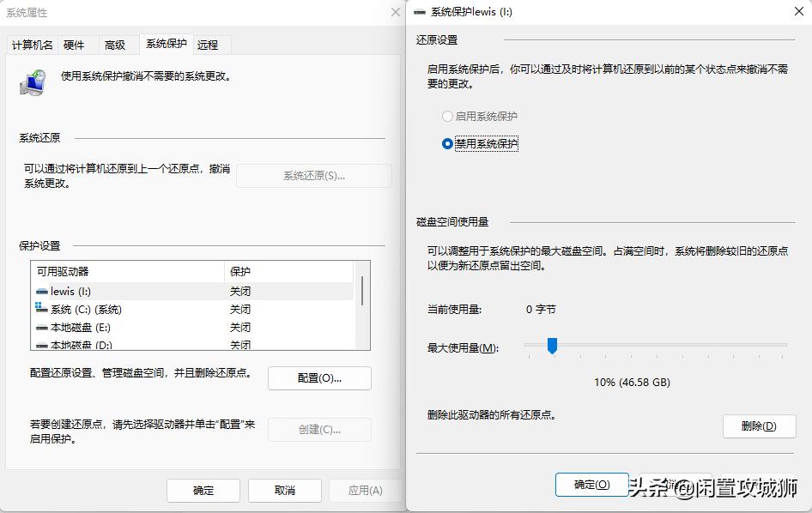This screenshot has height=513, width=812.
Task: Click the computer monitor icon above 使用系统保护 text
Action: (32, 81)
